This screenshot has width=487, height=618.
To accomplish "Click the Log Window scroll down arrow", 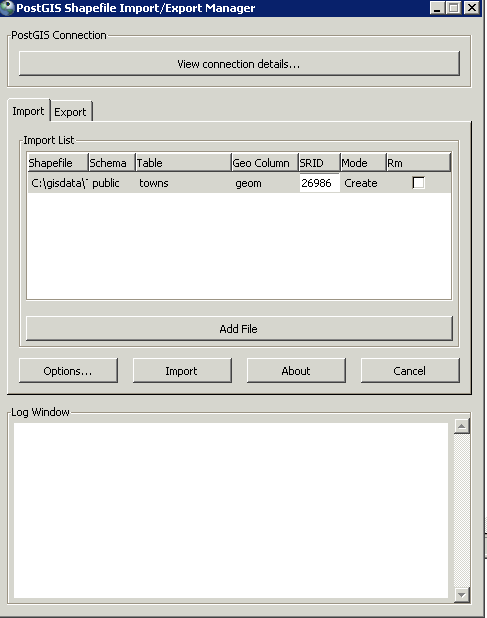I will click(462, 595).
